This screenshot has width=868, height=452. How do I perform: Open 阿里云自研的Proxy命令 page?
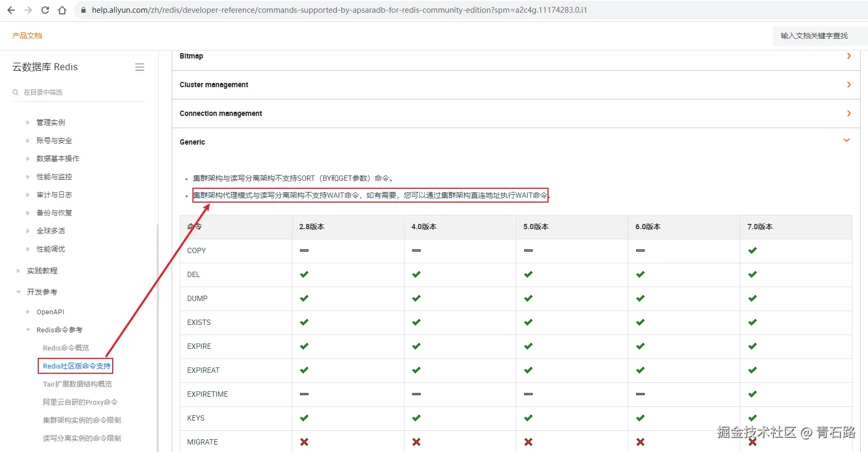click(80, 402)
